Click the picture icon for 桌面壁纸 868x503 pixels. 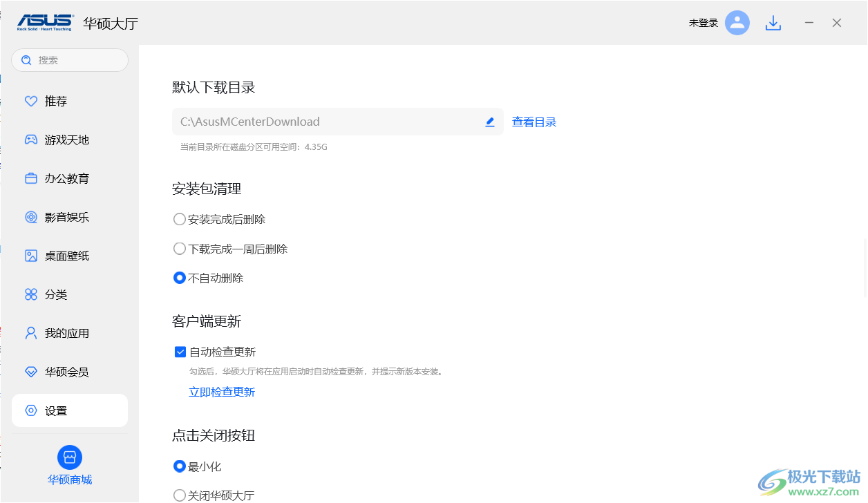31,256
